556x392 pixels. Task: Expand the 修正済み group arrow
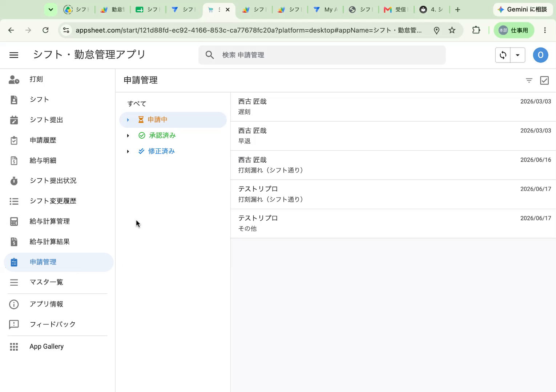[128, 151]
